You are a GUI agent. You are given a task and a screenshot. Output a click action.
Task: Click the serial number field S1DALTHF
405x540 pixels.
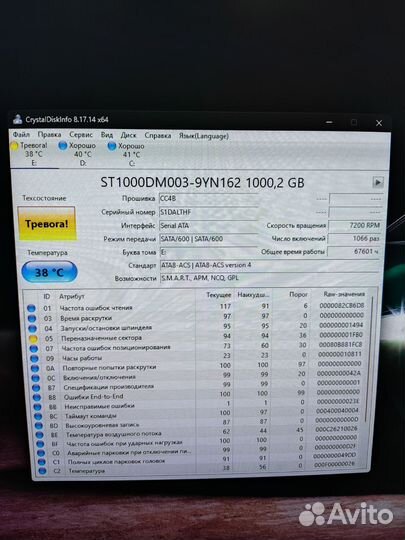coord(208,212)
